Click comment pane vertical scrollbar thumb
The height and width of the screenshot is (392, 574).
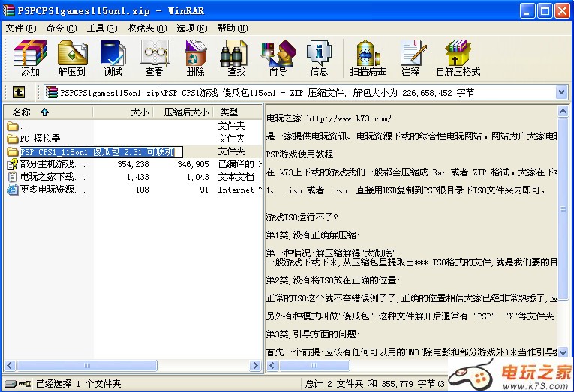tap(563, 209)
